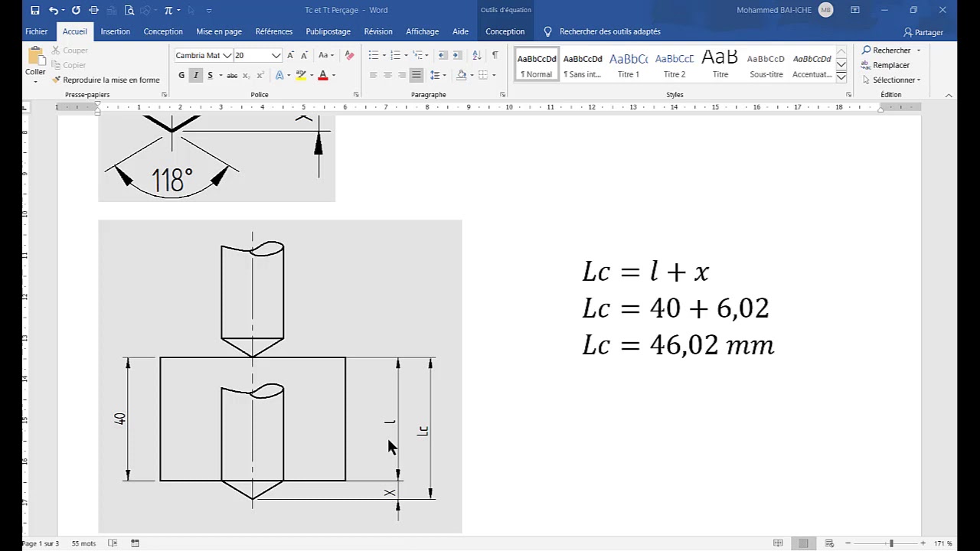The image size is (980, 551).
Task: Toggle print layout view in status bar
Action: (x=803, y=543)
